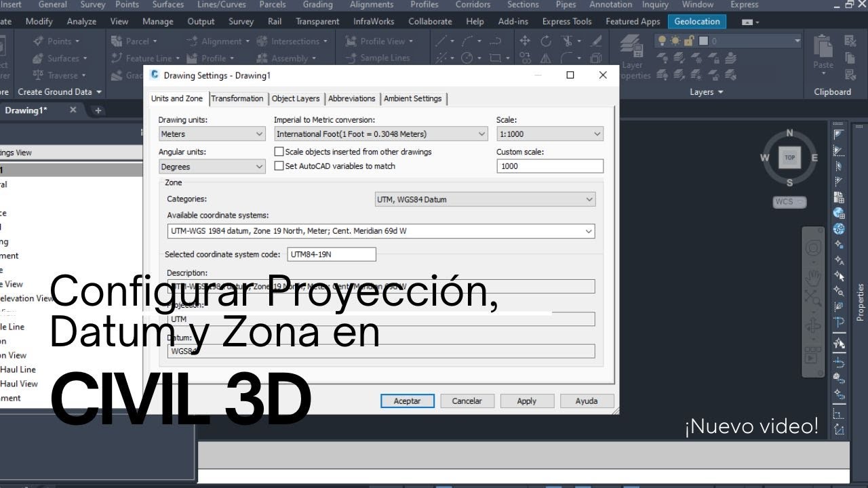The width and height of the screenshot is (868, 488).
Task: Open the Properties side palette
Action: [x=861, y=303]
